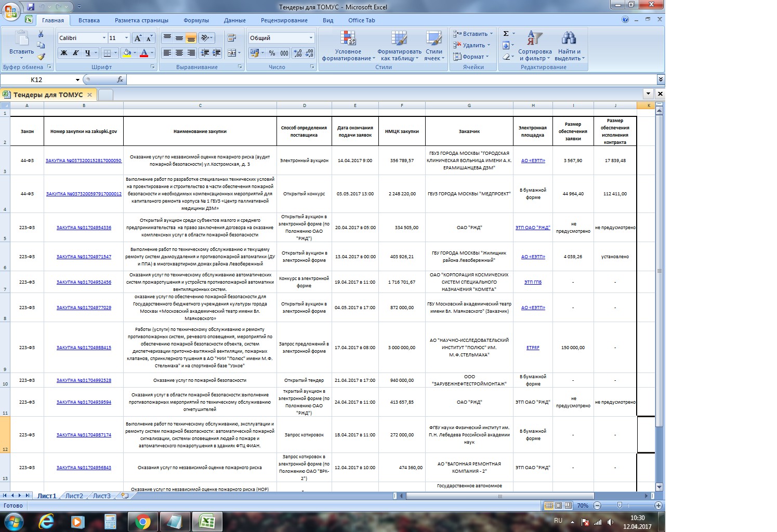Viewport: 777px width, 532px height.
Task: Center text horizontally in the cell
Action: click(x=179, y=53)
